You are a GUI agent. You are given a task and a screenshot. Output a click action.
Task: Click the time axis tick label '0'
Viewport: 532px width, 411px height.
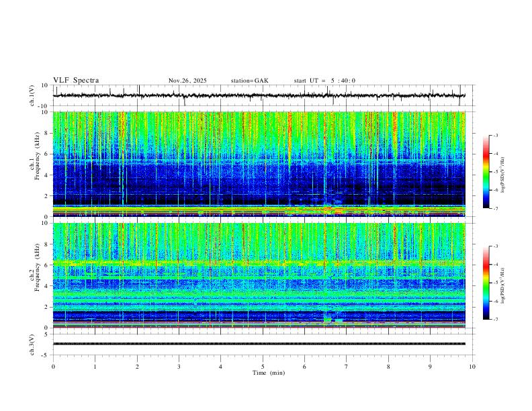point(53,367)
